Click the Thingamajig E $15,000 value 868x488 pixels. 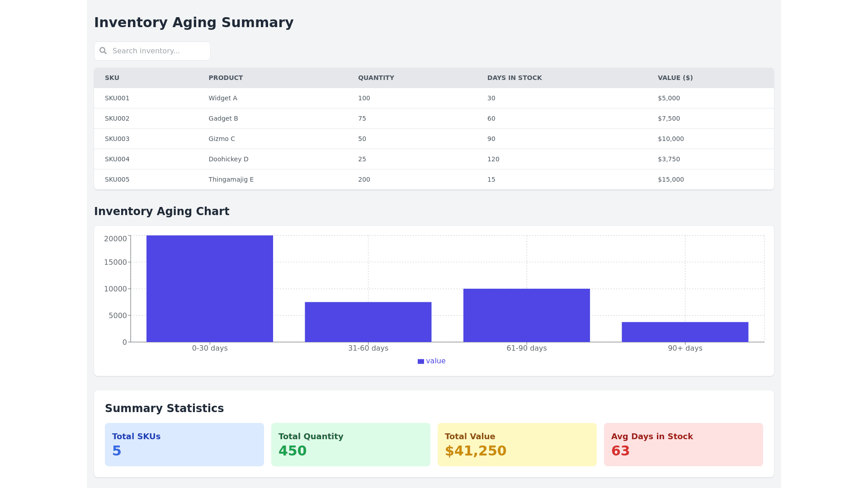(x=670, y=179)
